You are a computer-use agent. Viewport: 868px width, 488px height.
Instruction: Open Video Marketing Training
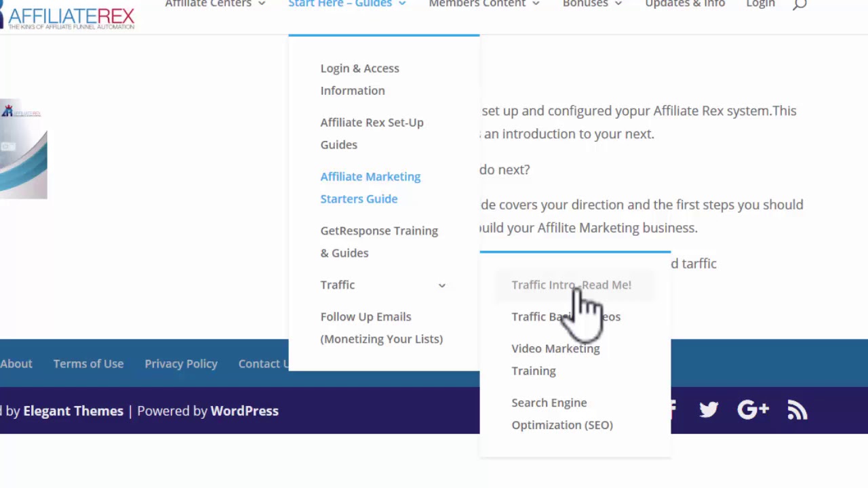(x=555, y=359)
